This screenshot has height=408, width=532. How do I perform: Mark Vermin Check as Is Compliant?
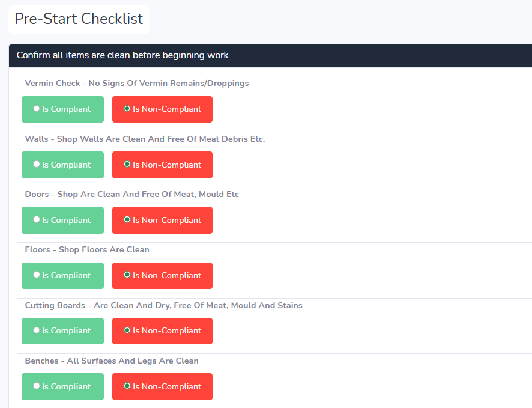coord(62,109)
